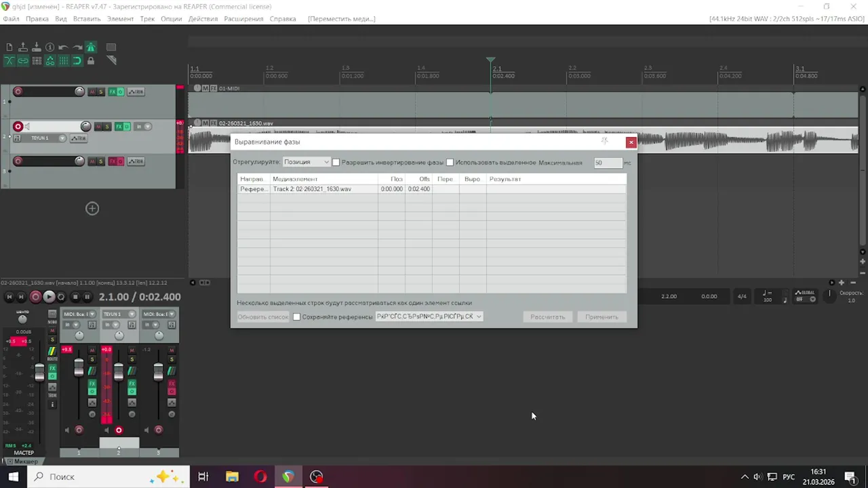The width and height of the screenshot is (868, 488).
Task: Mute track 1 in track panel
Action: point(92,91)
